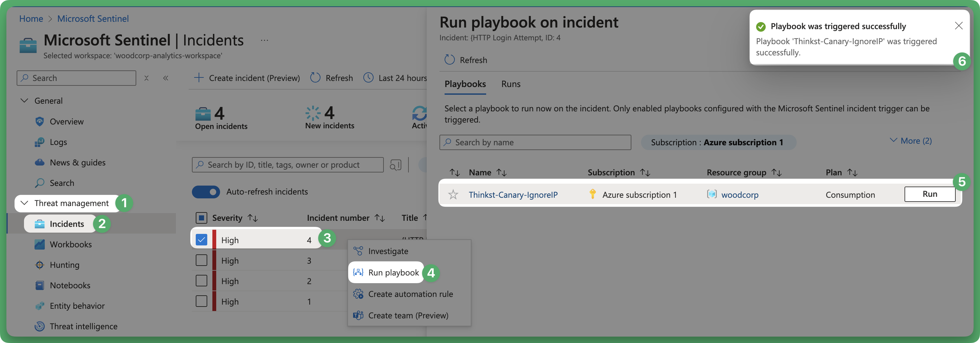Go to Home breadcrumb

31,19
